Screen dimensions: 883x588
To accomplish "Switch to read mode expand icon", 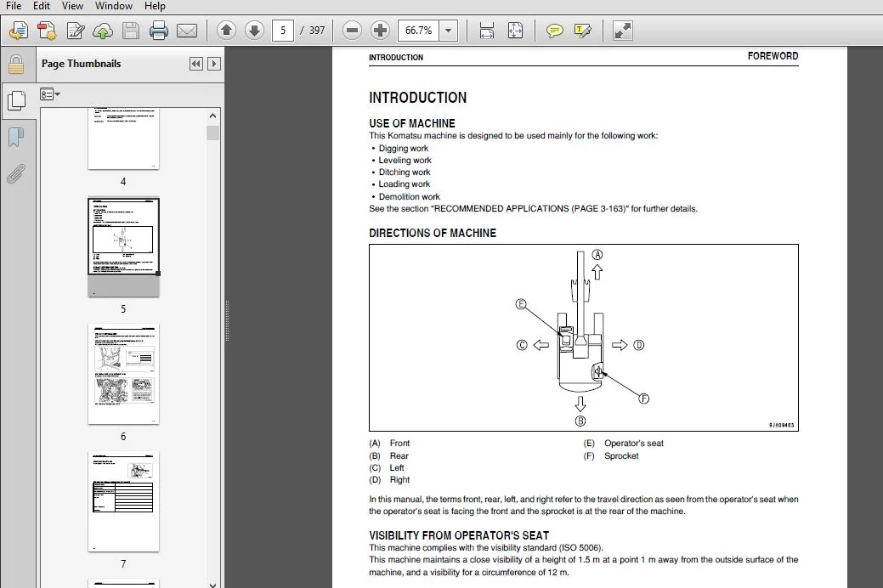I will tap(622, 31).
